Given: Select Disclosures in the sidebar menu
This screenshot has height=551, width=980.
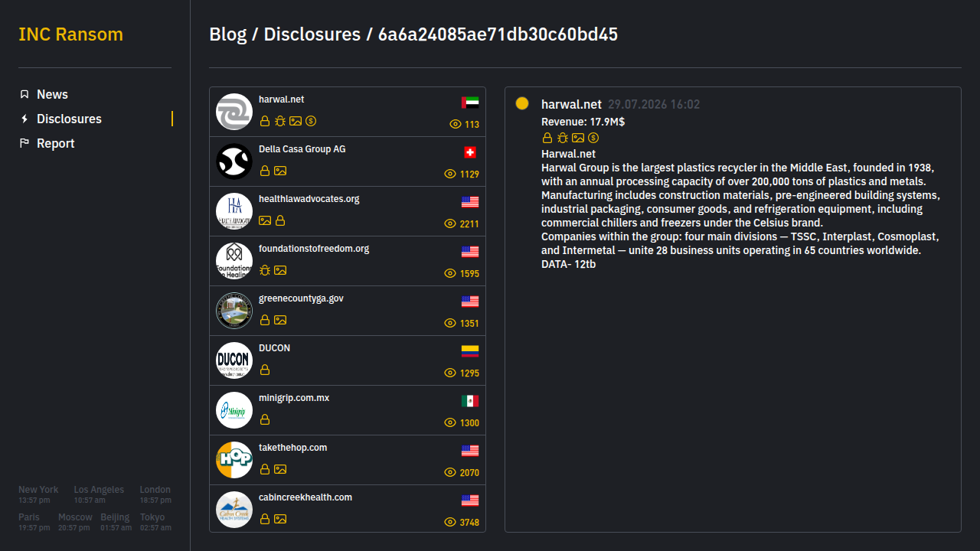Looking at the screenshot, I should [x=69, y=119].
